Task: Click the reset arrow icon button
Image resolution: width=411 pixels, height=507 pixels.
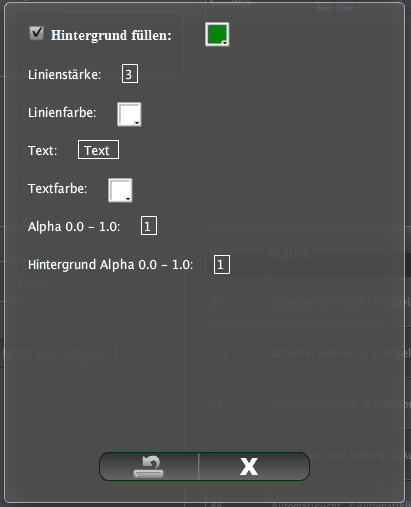Action: tap(149, 466)
